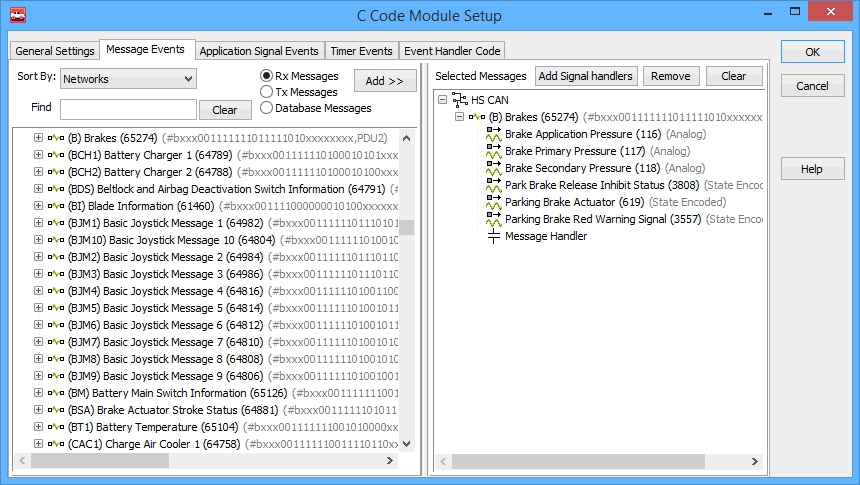860x485 pixels.
Task: Select the Tx Messages radio button
Action: click(267, 92)
